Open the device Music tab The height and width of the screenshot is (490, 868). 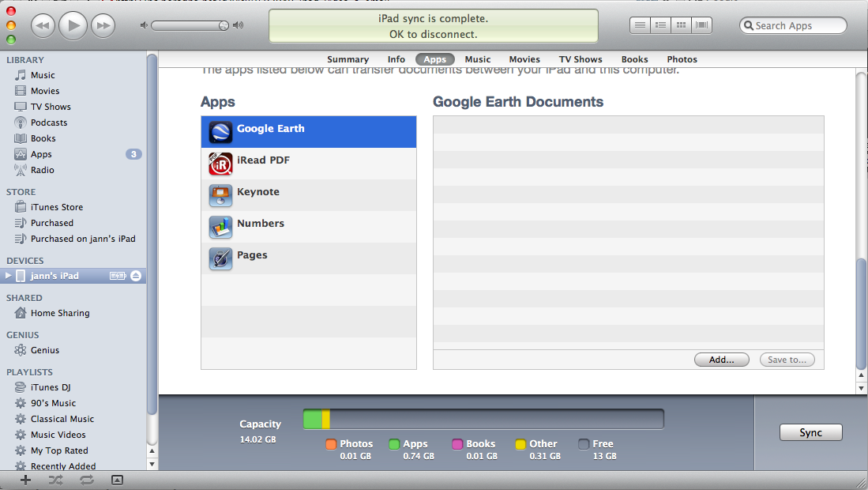(477, 59)
